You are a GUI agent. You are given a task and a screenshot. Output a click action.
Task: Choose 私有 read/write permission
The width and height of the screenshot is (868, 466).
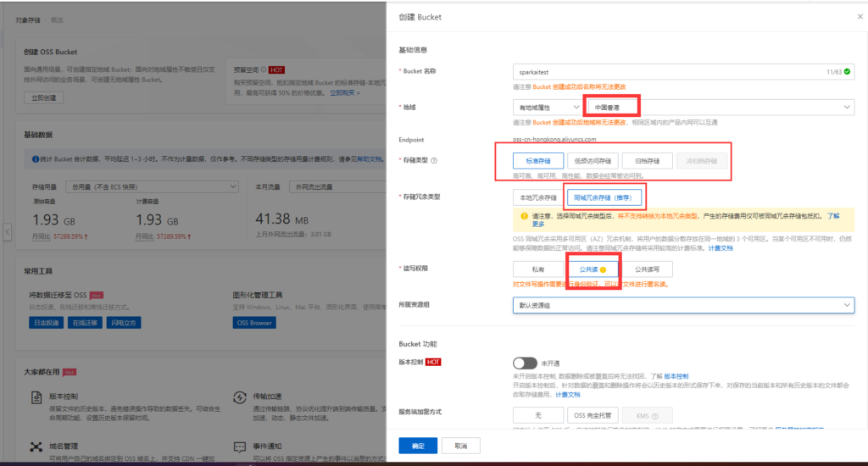[x=537, y=269]
